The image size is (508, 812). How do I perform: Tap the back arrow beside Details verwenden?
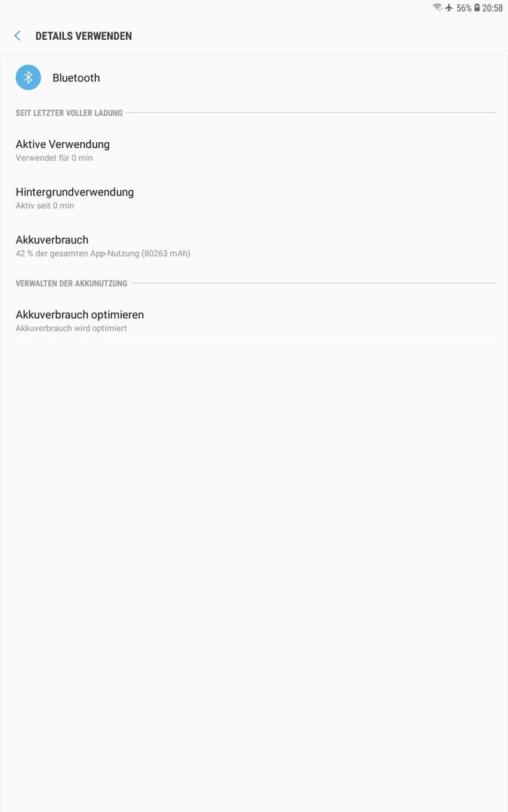pyautogui.click(x=17, y=36)
